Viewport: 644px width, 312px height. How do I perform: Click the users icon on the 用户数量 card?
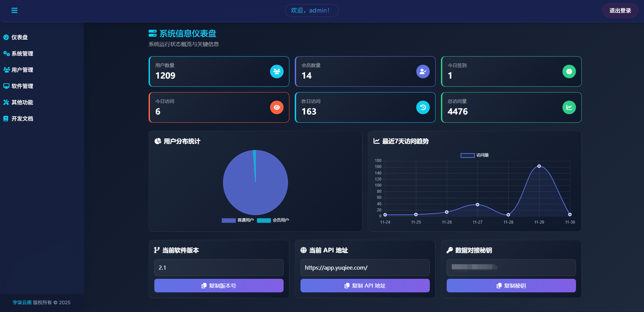point(277,71)
